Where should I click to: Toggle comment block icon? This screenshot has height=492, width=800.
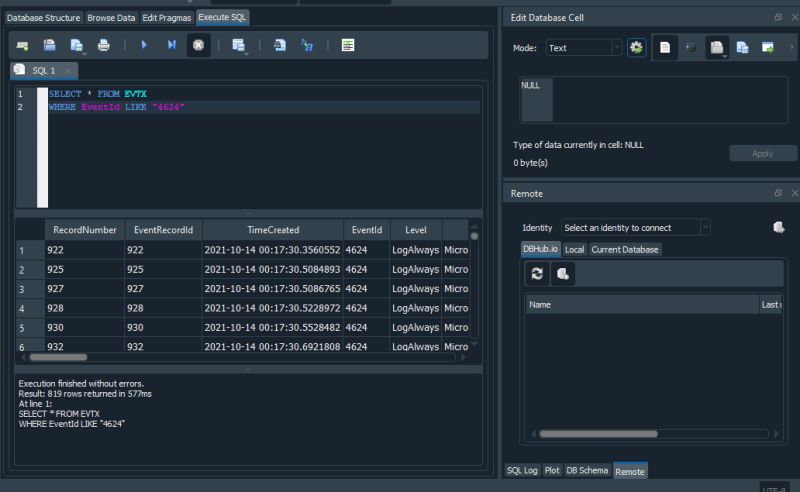(x=348, y=45)
